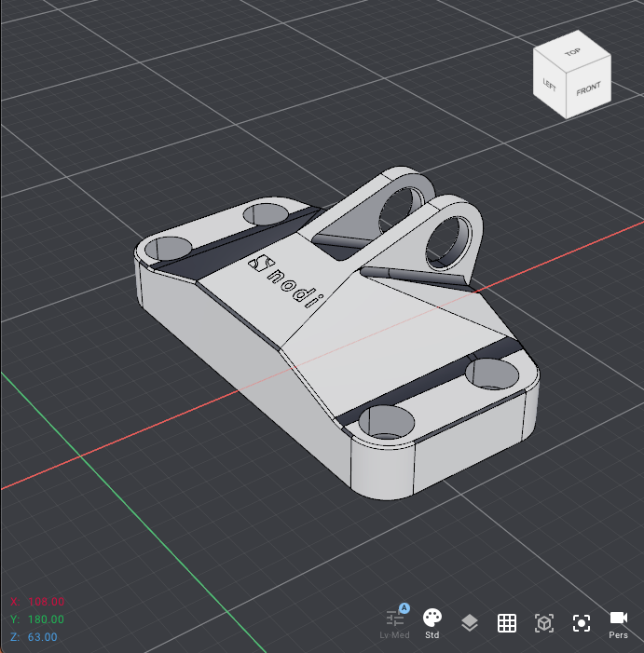Image resolution: width=644 pixels, height=653 pixels.
Task: Click the LEFT face of view cube
Action: (550, 85)
